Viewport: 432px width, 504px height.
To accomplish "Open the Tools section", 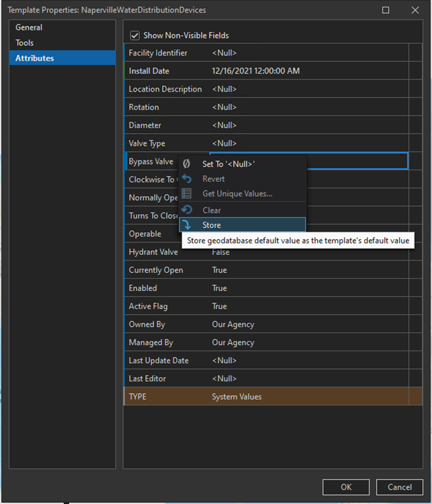I will [24, 42].
